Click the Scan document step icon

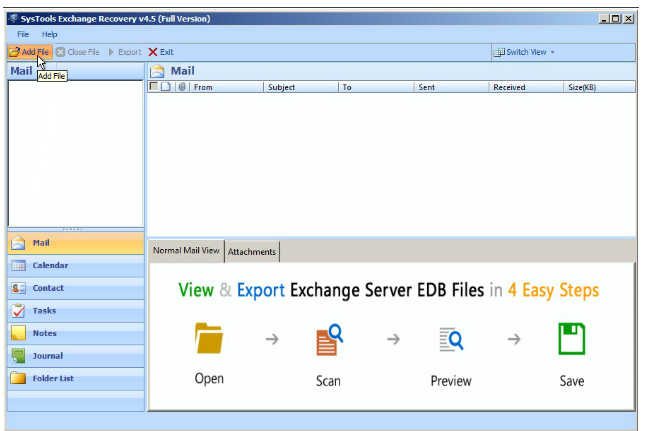329,340
